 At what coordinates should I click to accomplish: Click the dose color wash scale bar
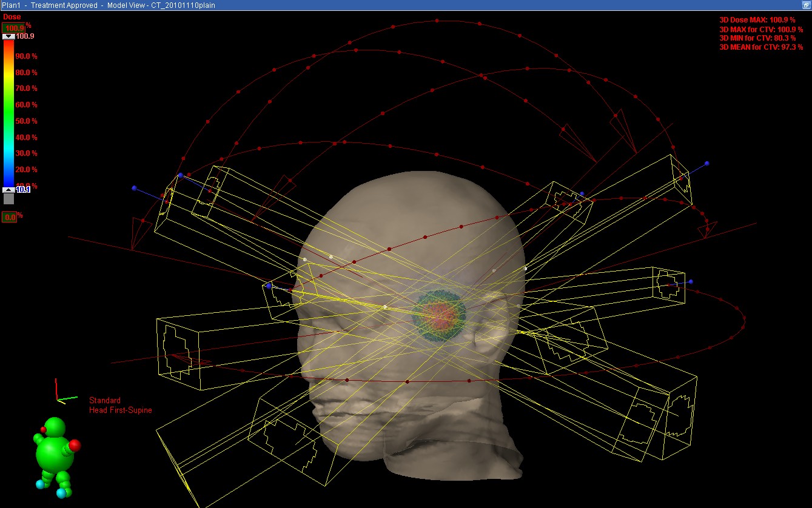coord(8,113)
